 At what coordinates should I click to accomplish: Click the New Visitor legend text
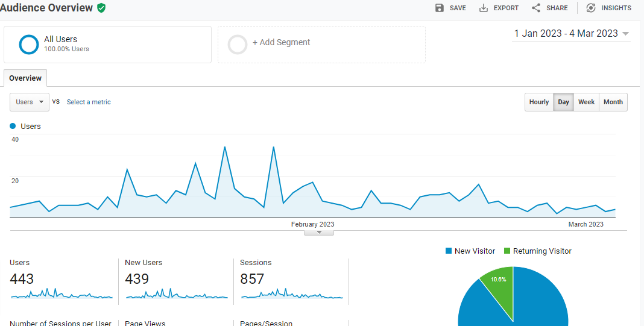(475, 251)
